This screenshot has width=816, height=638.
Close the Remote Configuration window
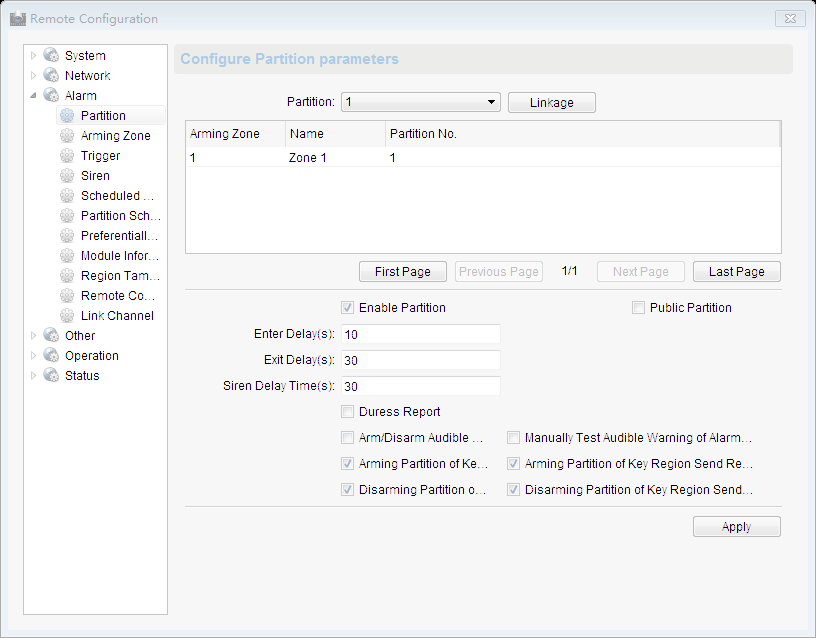[x=790, y=19]
